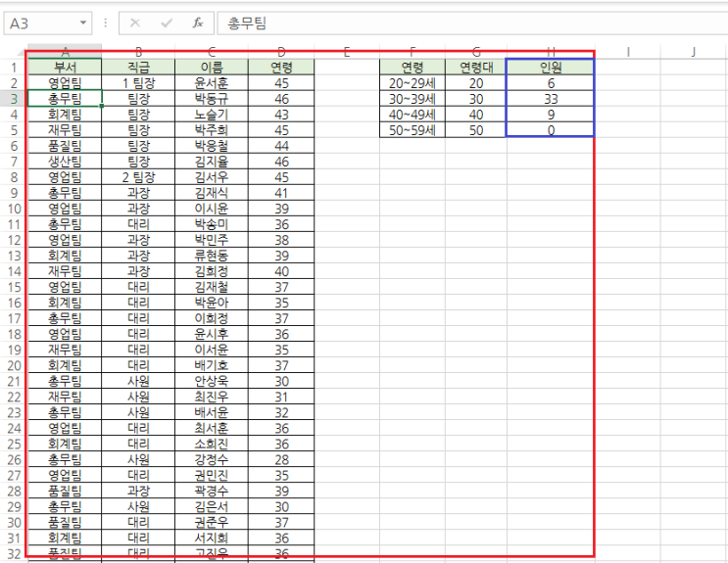728x563 pixels.
Task: Click name cell 박동규
Action: click(x=212, y=99)
